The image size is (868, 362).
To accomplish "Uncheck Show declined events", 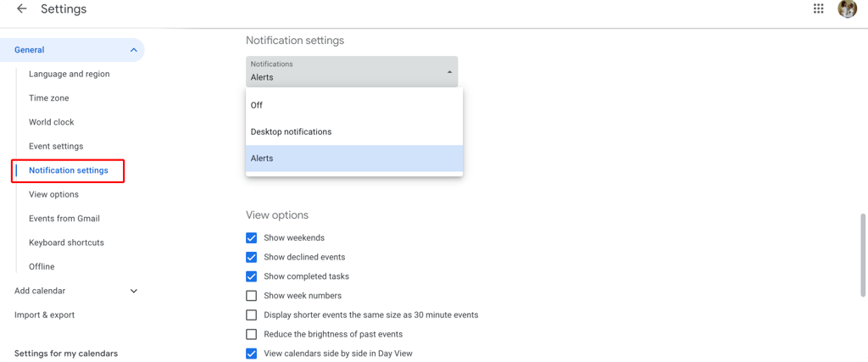I will [x=251, y=258].
